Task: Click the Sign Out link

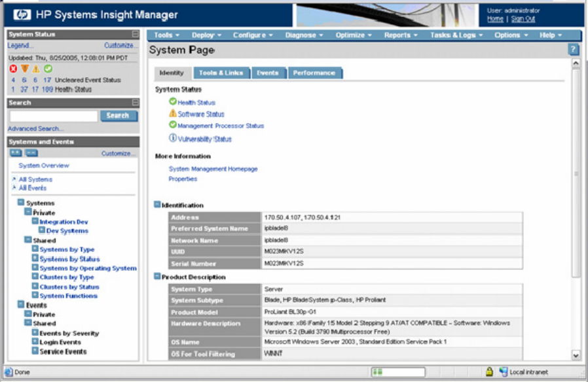Action: (x=523, y=19)
